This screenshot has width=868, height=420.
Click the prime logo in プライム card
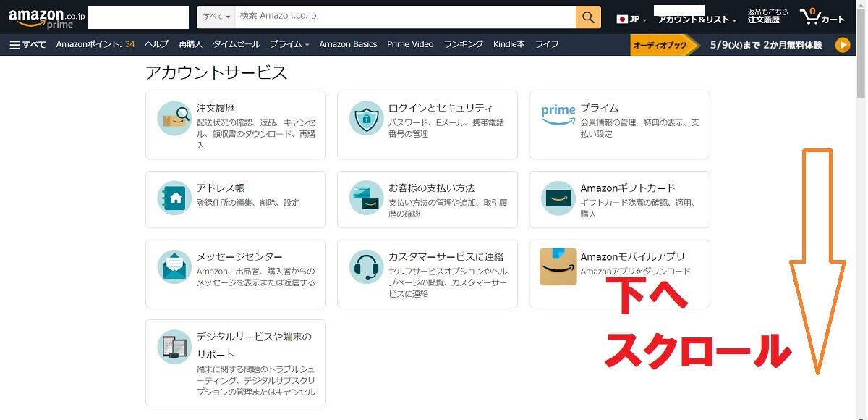point(558,114)
